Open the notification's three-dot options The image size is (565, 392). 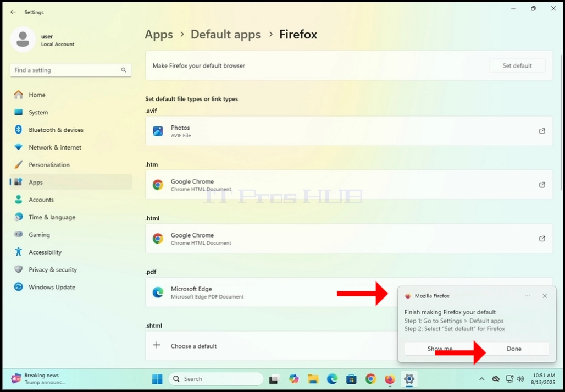(x=527, y=296)
